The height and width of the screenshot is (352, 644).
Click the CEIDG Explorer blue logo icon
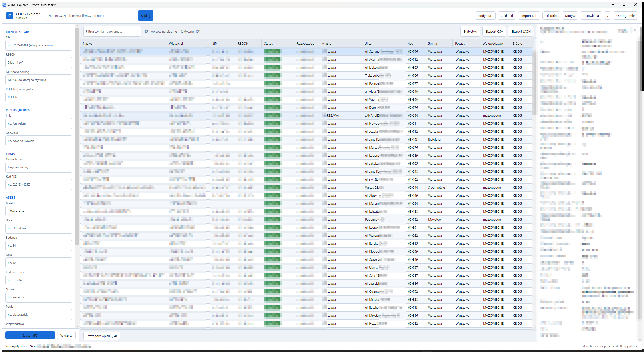(x=9, y=16)
